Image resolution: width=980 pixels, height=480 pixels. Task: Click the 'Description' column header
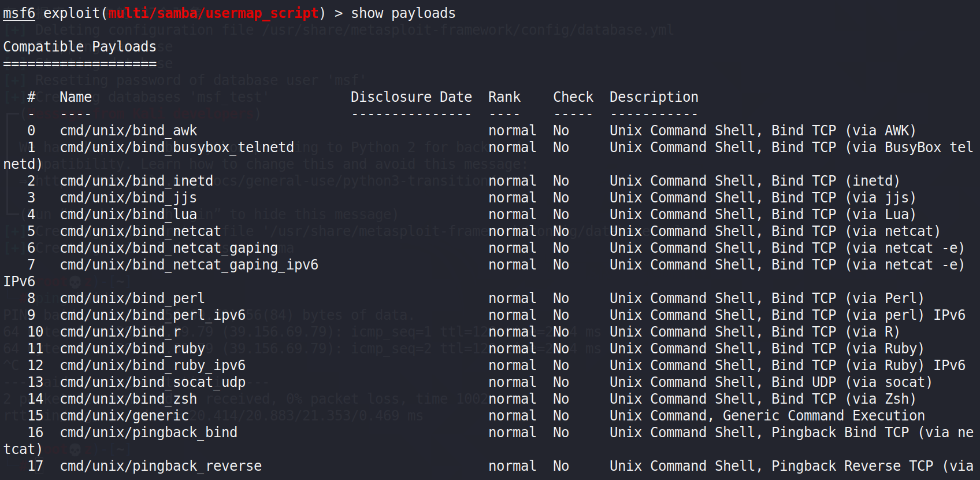coord(654,97)
